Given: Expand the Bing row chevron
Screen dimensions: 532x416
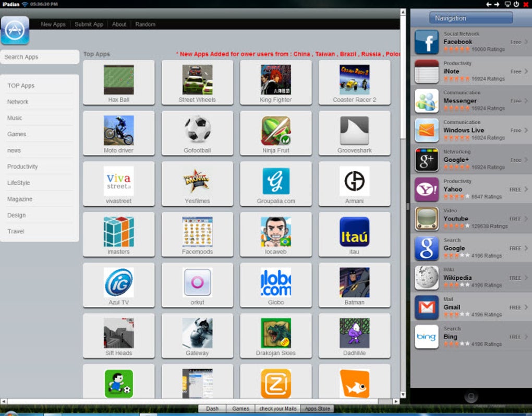Looking at the screenshot, I should tap(526, 337).
